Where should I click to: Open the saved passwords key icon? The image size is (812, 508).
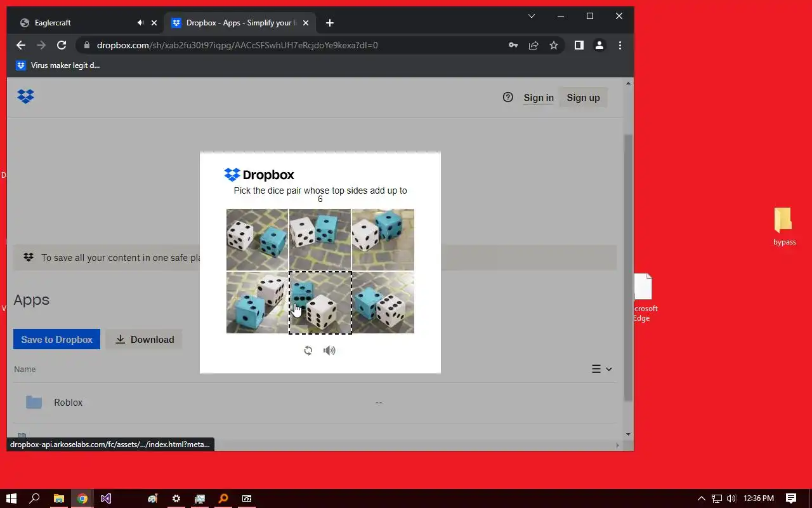(513, 45)
